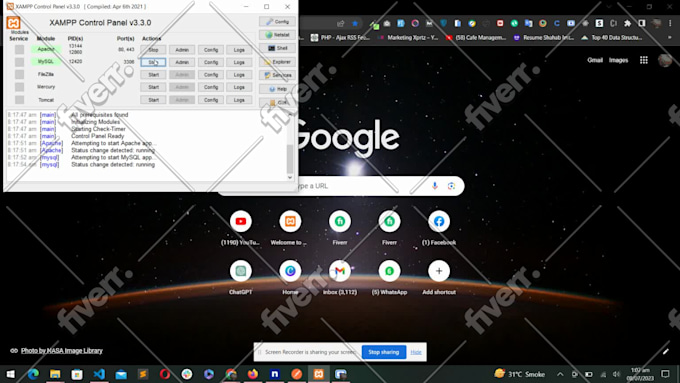680x383 pixels.
Task: Toggle the Mercury service checkbox
Action: point(19,87)
